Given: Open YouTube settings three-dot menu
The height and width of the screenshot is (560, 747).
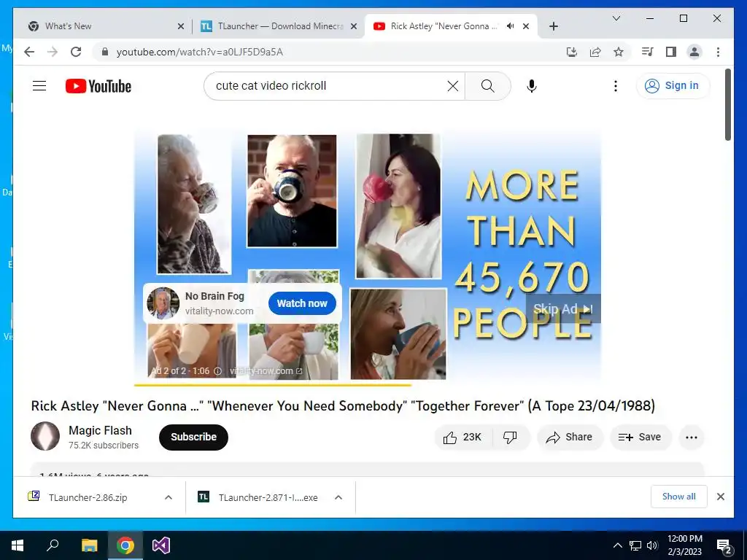Looking at the screenshot, I should (x=616, y=86).
